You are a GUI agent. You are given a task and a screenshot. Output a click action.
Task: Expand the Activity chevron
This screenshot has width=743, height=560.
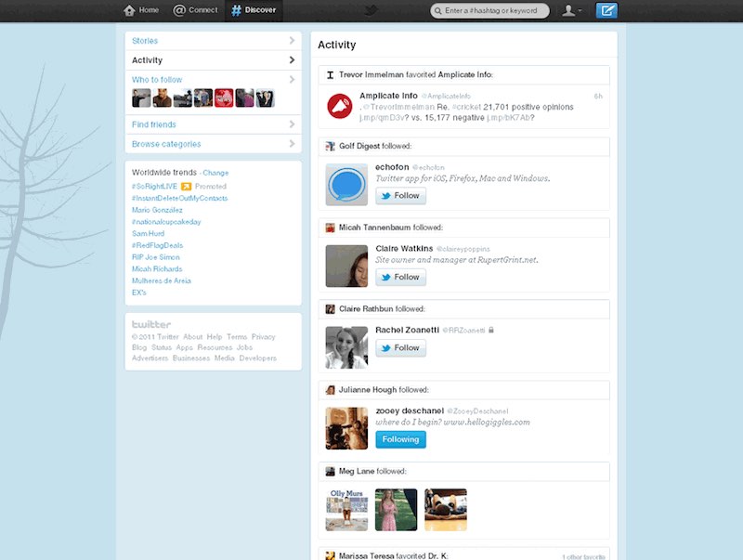pyautogui.click(x=292, y=60)
